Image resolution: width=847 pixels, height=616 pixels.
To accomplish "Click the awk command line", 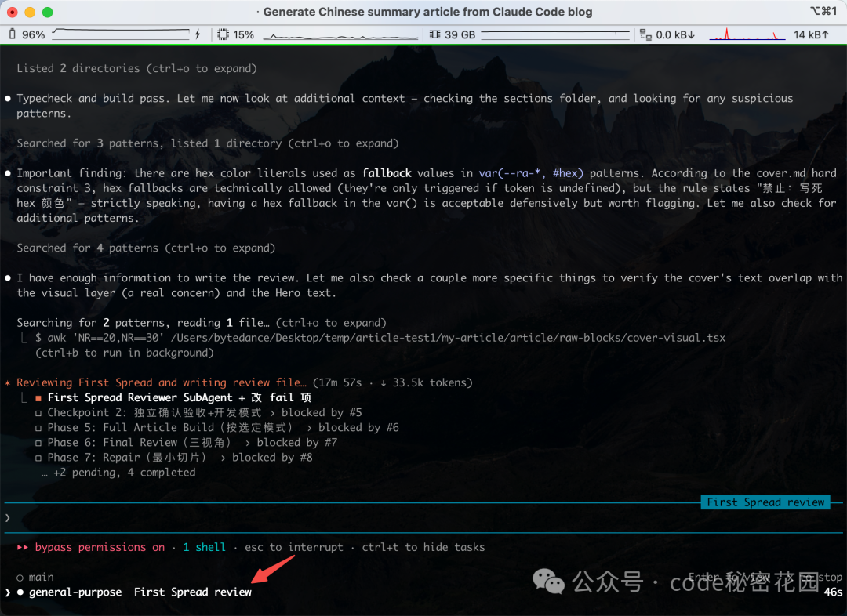I will click(x=380, y=338).
